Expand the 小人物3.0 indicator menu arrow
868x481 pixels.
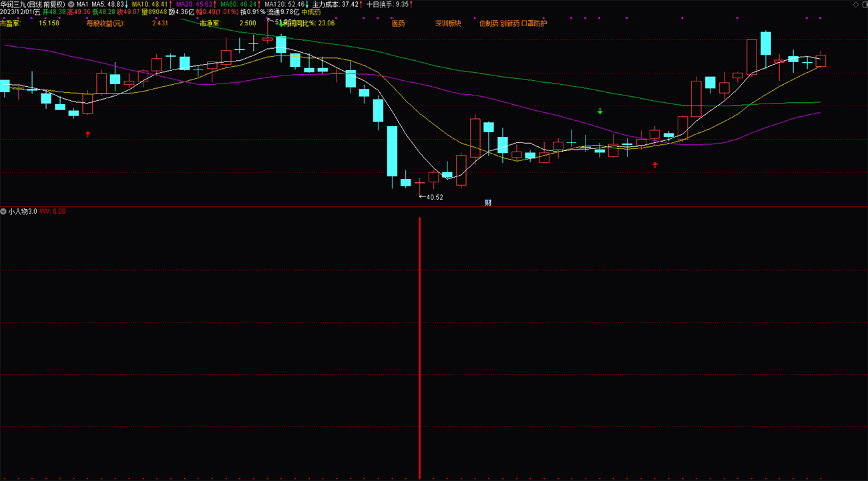tap(4, 211)
